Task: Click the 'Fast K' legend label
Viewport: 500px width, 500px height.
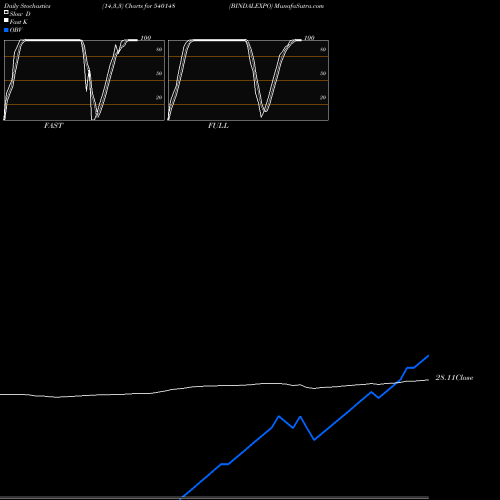Action: (x=19, y=22)
